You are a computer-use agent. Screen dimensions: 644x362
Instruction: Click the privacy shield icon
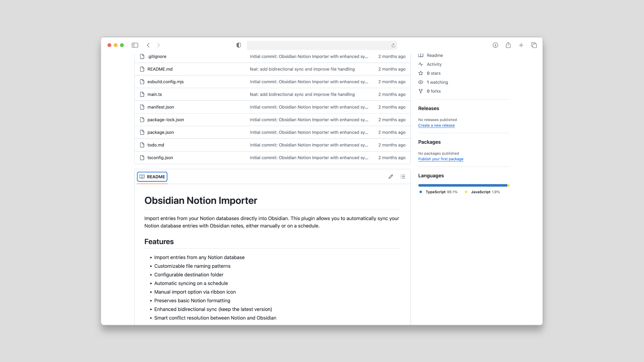click(238, 45)
